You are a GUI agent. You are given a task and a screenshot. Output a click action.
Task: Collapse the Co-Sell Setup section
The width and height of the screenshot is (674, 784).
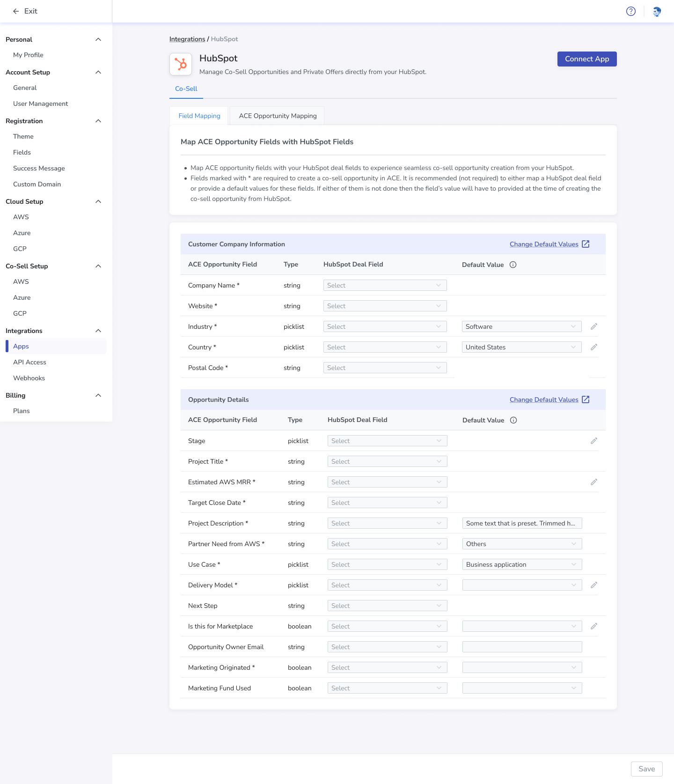pos(98,266)
